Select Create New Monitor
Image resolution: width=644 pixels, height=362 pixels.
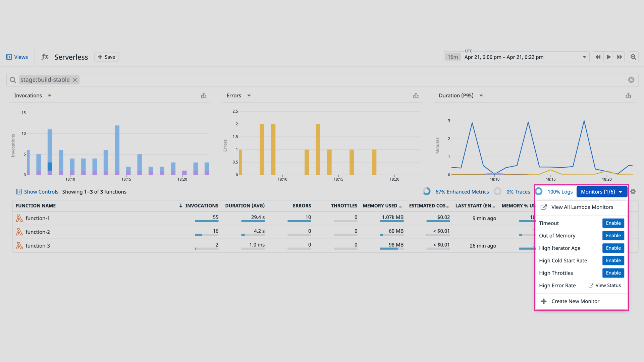(x=575, y=301)
